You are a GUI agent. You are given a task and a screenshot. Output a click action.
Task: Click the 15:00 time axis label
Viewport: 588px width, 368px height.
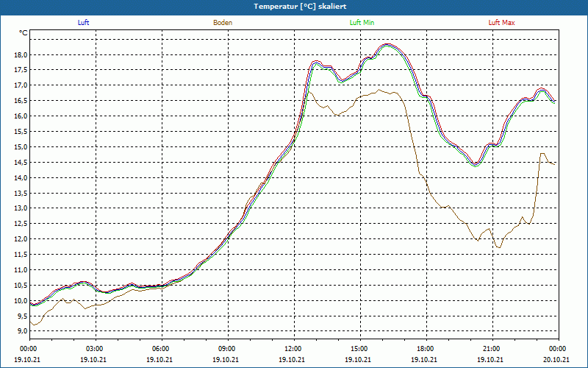[x=360, y=349]
